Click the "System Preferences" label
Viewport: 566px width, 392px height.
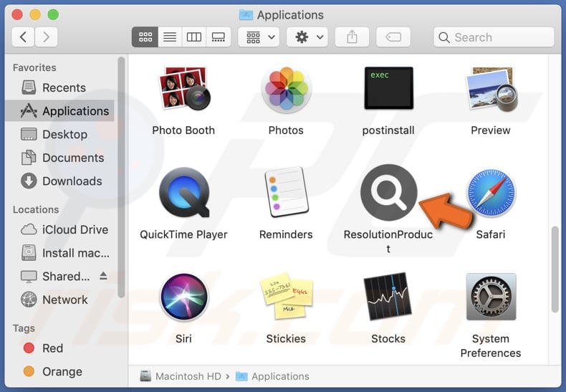491,346
